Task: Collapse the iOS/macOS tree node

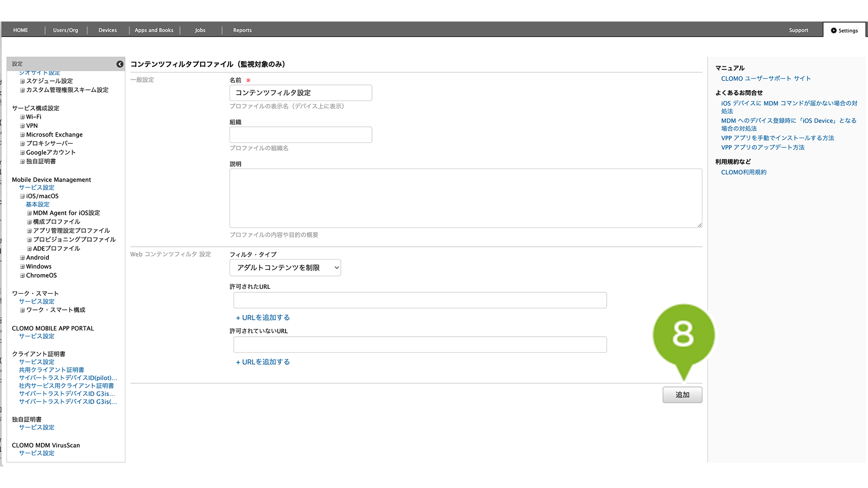Action: (x=22, y=196)
